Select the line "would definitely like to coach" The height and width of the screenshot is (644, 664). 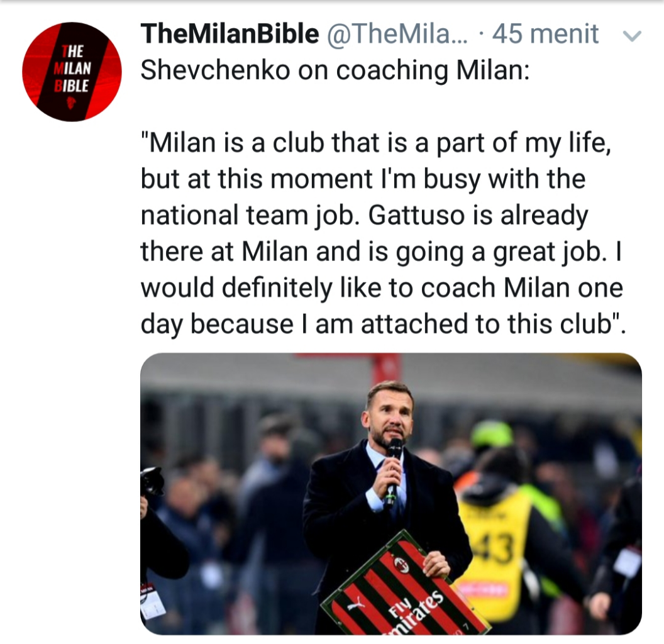pos(381,288)
